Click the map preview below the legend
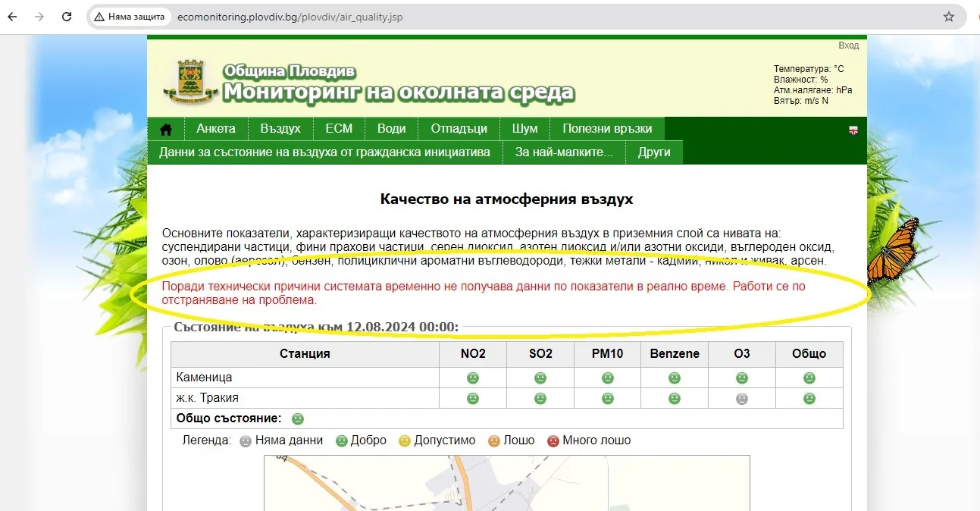The width and height of the screenshot is (980, 511). [x=506, y=483]
